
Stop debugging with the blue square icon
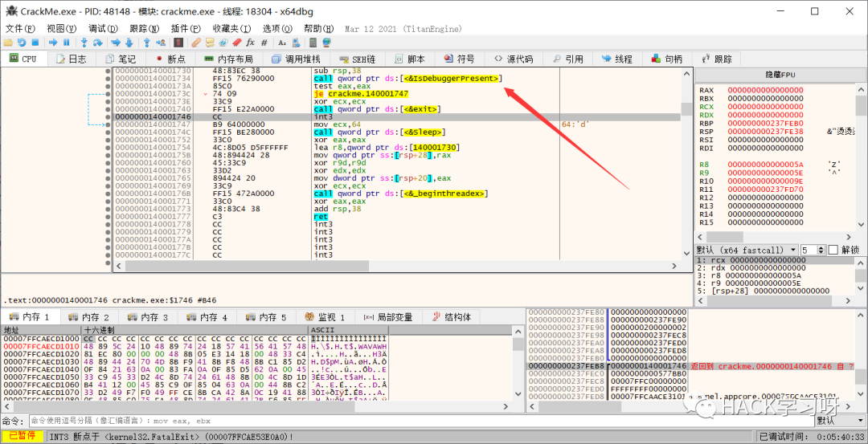pyautogui.click(x=35, y=42)
